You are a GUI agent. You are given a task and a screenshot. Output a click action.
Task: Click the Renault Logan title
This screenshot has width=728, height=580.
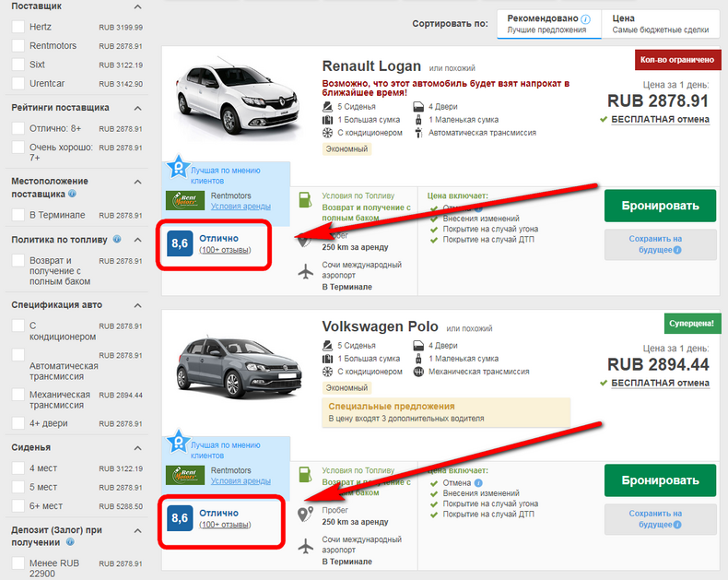click(x=371, y=66)
